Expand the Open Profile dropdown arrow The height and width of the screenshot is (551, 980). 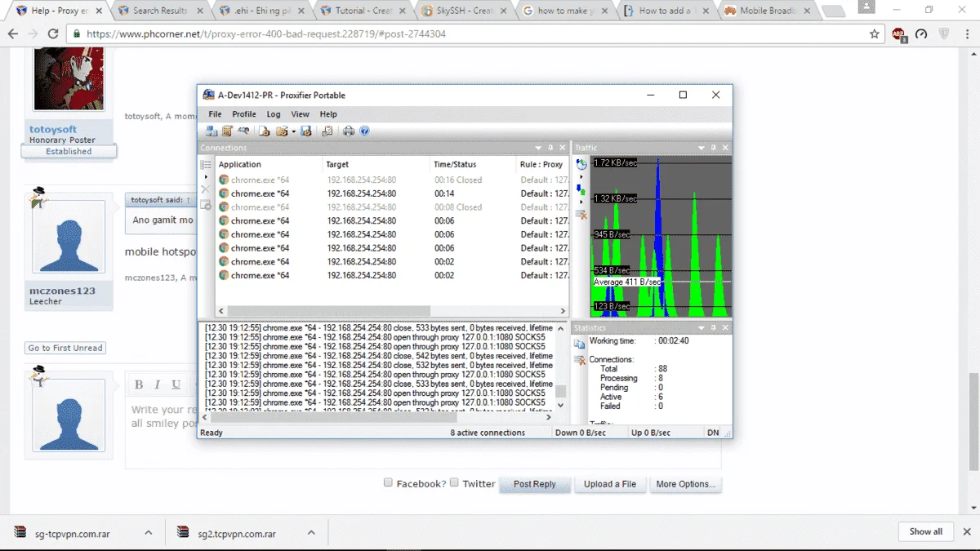294,131
